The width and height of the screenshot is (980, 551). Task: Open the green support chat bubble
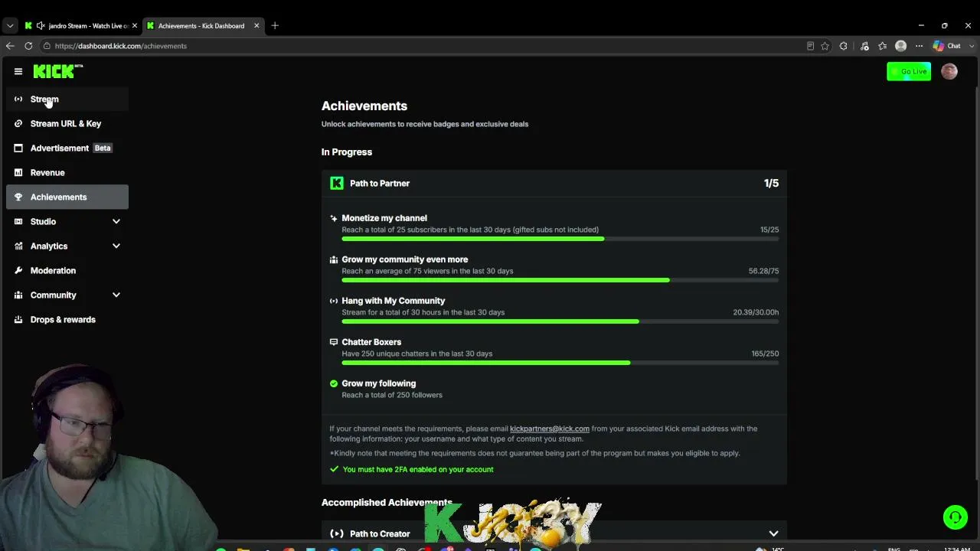955,517
